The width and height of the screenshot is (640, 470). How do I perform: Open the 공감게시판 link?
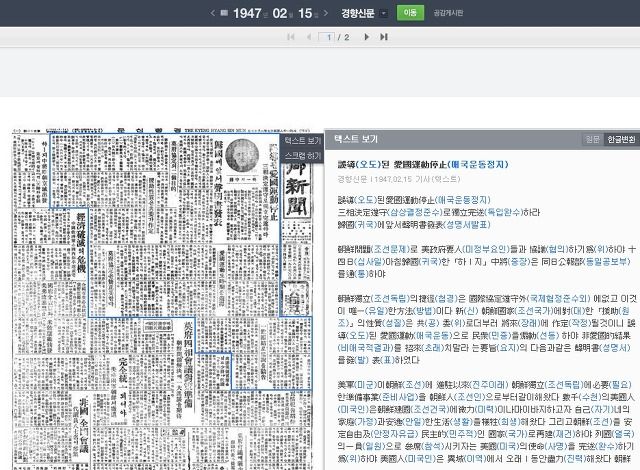coord(448,13)
